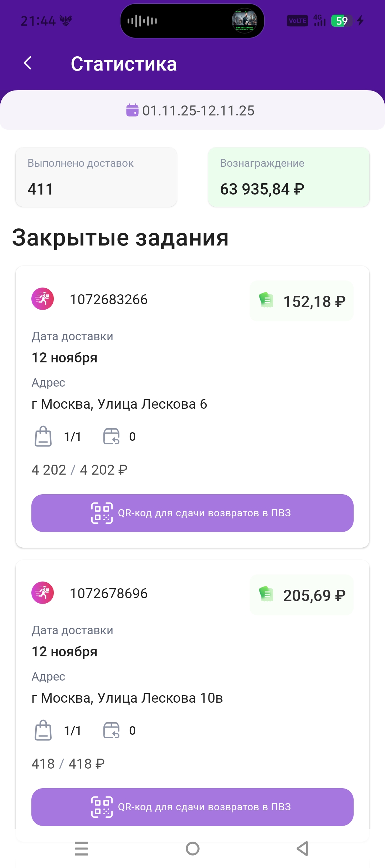385x868 pixels.
Task: Tap the calendar icon beside date range
Action: click(x=132, y=110)
